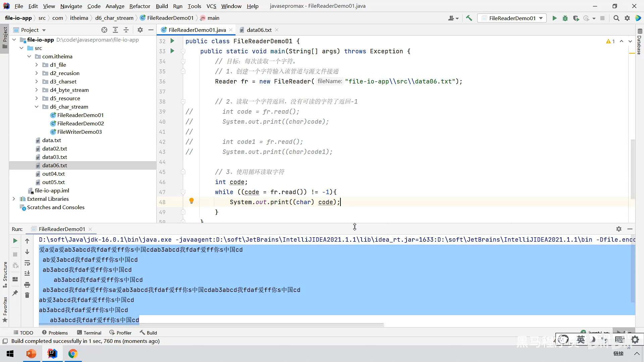Click the Build project hammer icon
The height and width of the screenshot is (362, 644).
[469, 18]
